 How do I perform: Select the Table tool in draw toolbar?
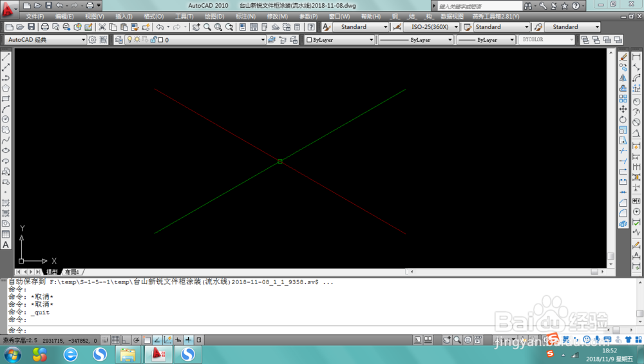(6, 234)
